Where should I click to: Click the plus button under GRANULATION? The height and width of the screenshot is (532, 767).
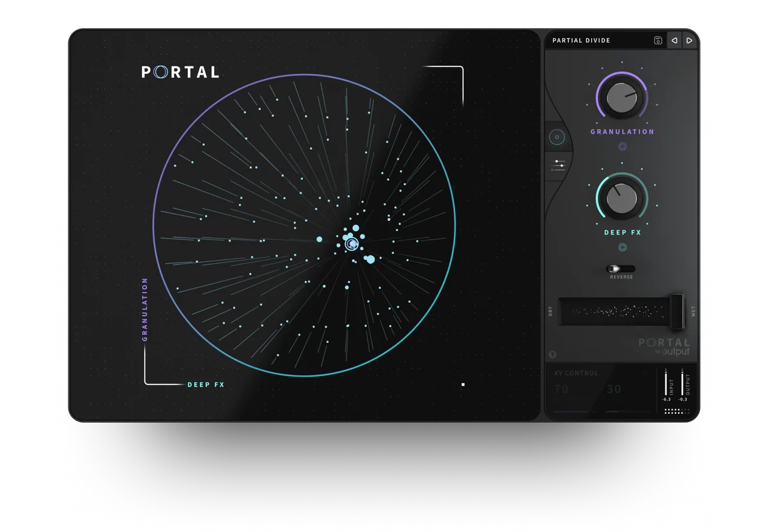(622, 146)
